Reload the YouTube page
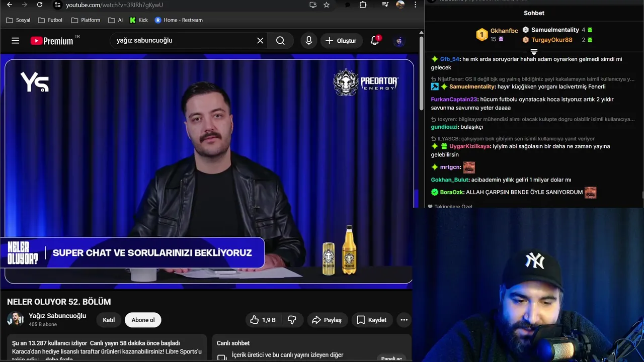The image size is (644, 362). (x=40, y=5)
